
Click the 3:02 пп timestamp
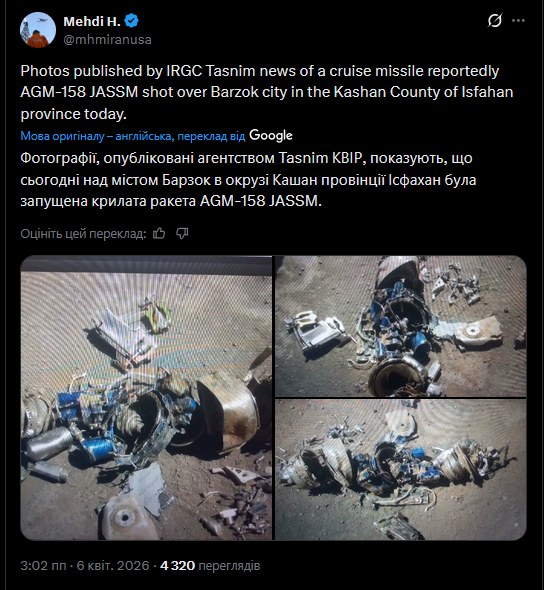click(43, 566)
